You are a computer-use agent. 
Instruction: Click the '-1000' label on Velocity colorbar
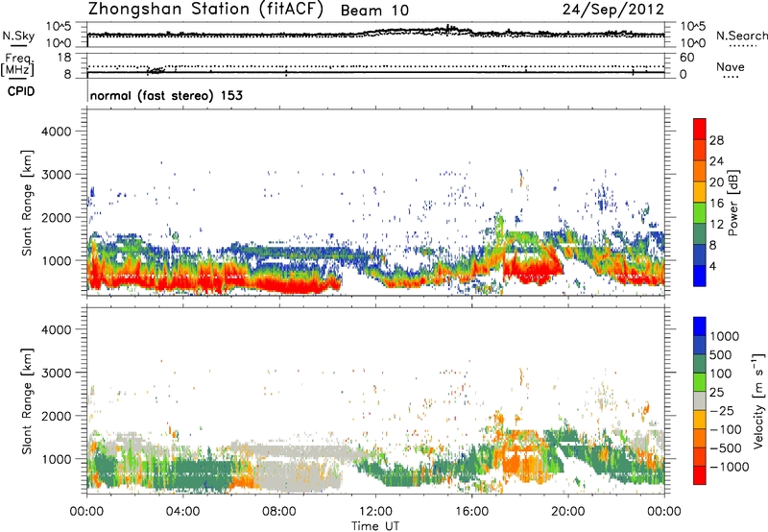pos(730,467)
